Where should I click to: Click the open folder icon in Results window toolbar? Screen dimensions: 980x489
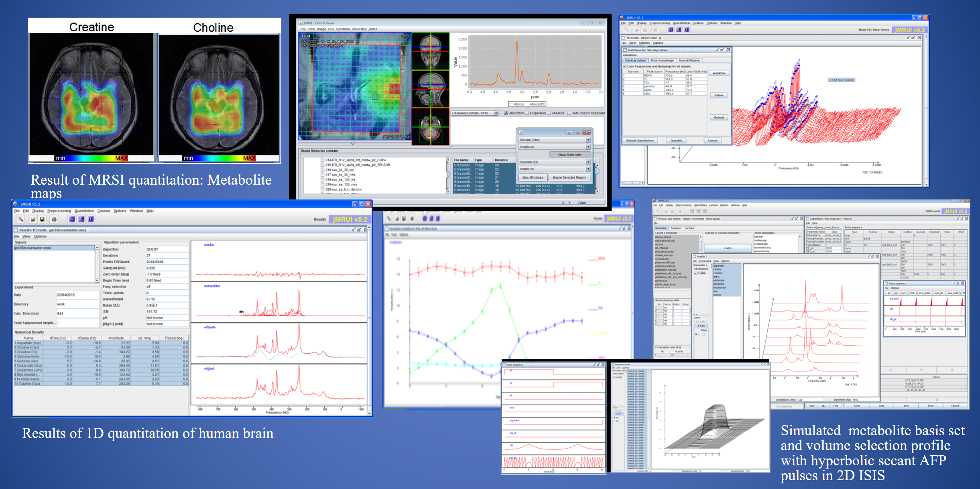pyautogui.click(x=33, y=219)
